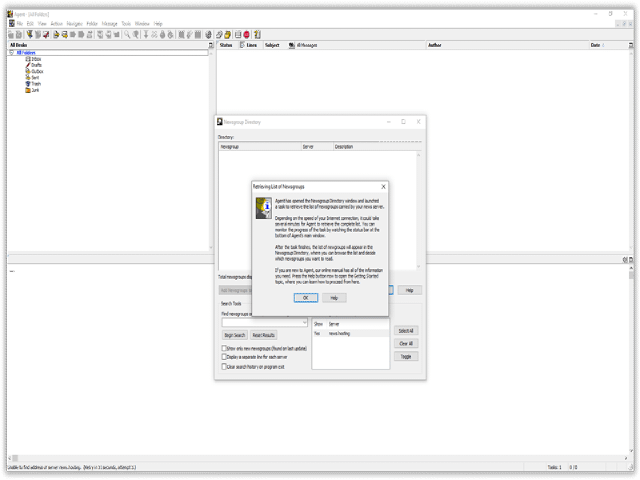Click Description column header in directory
640x480 pixels.
click(376, 147)
